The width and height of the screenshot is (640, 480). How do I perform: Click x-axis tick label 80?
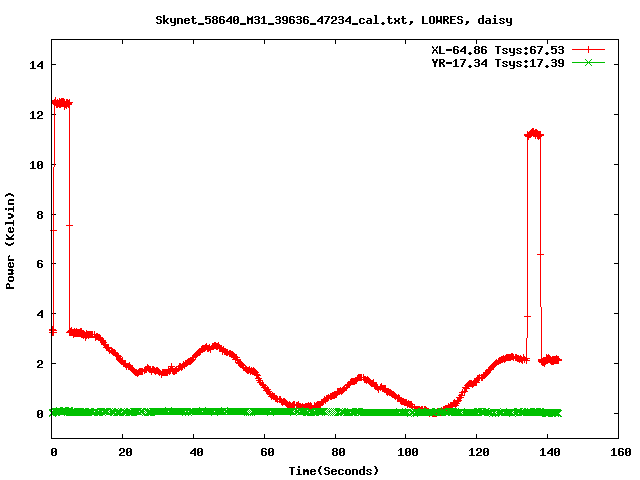338,452
